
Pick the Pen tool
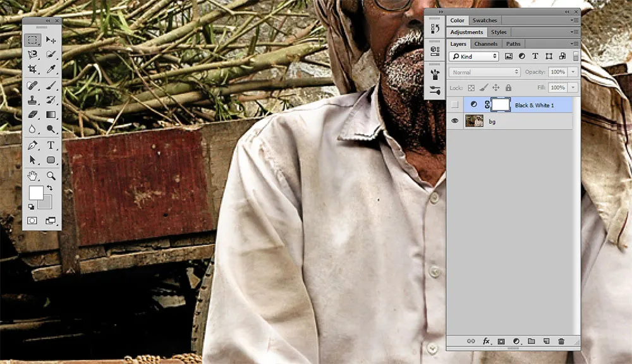[33, 145]
